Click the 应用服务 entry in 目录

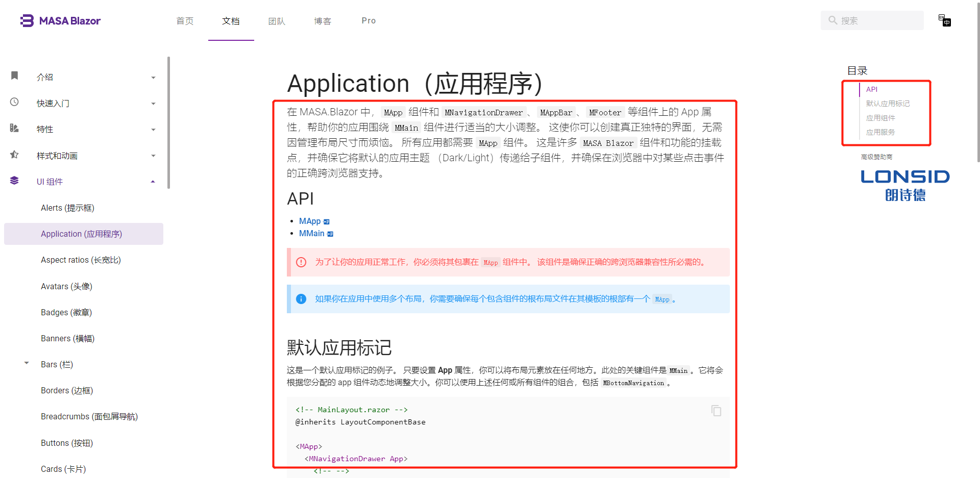click(x=880, y=132)
